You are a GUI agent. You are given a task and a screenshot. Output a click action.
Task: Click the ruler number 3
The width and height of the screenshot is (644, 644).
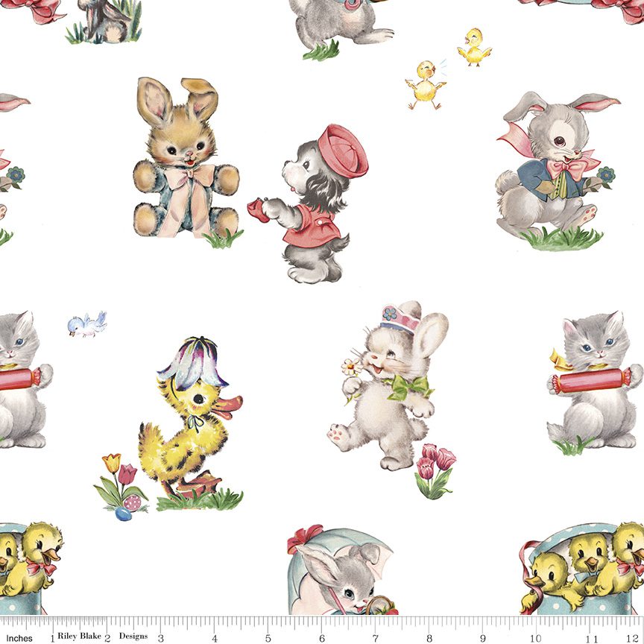point(160,638)
